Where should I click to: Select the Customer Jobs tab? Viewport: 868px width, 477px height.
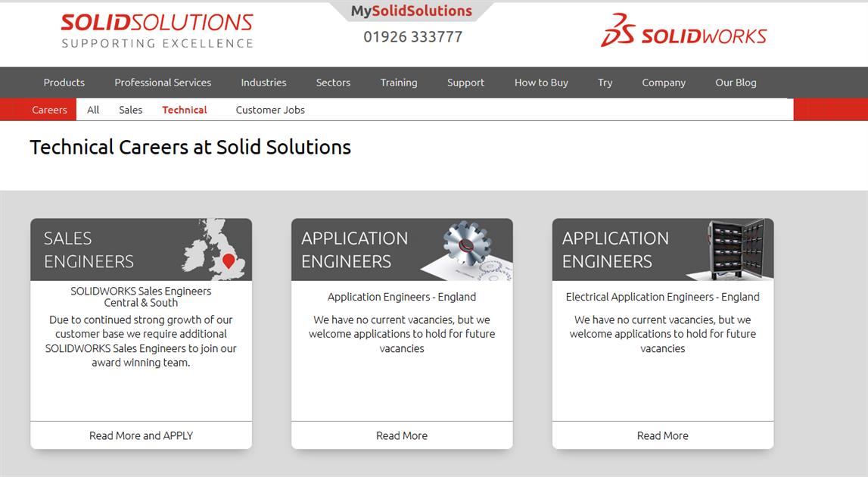[269, 110]
